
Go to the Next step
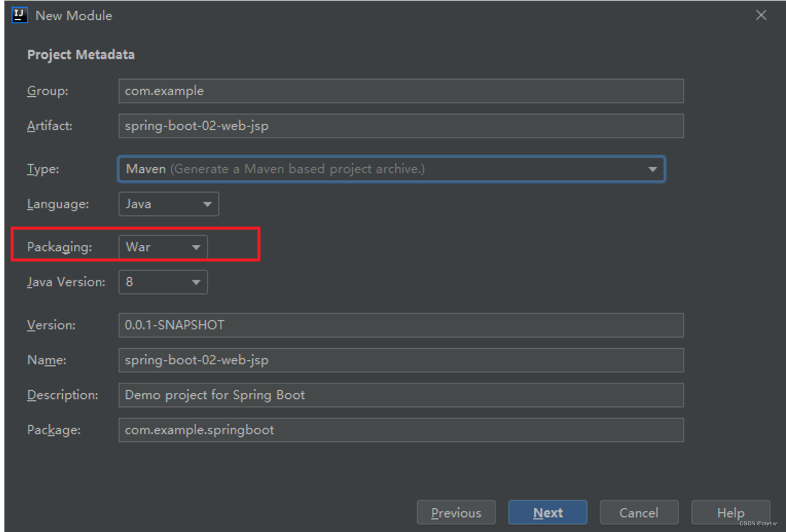click(548, 513)
